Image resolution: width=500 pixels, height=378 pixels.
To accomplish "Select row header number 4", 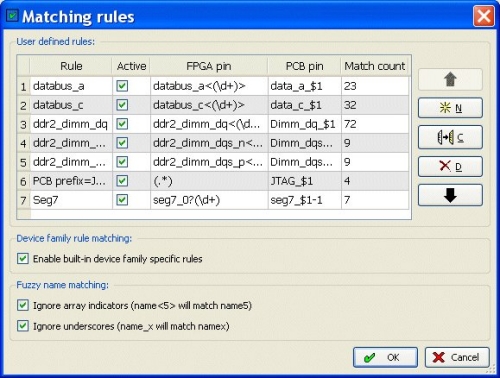I will [x=23, y=143].
